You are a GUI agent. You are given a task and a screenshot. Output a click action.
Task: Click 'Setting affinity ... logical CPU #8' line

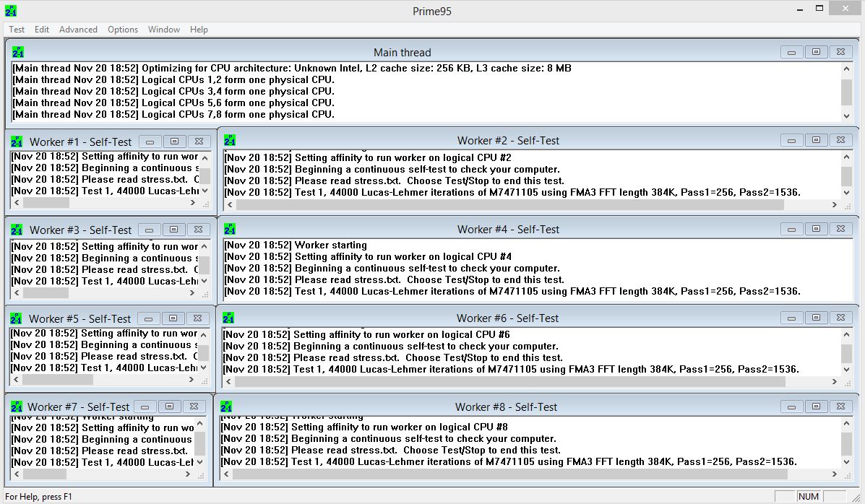point(364,427)
